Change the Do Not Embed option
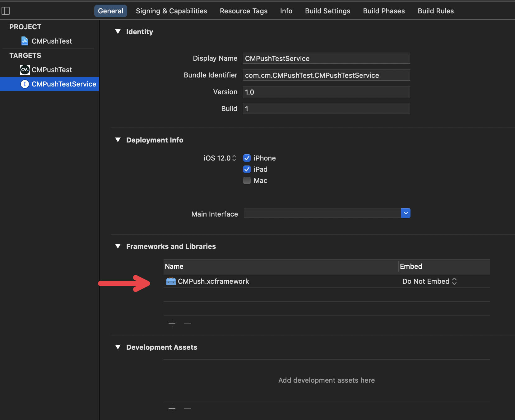The width and height of the screenshot is (515, 420). pyautogui.click(x=429, y=281)
